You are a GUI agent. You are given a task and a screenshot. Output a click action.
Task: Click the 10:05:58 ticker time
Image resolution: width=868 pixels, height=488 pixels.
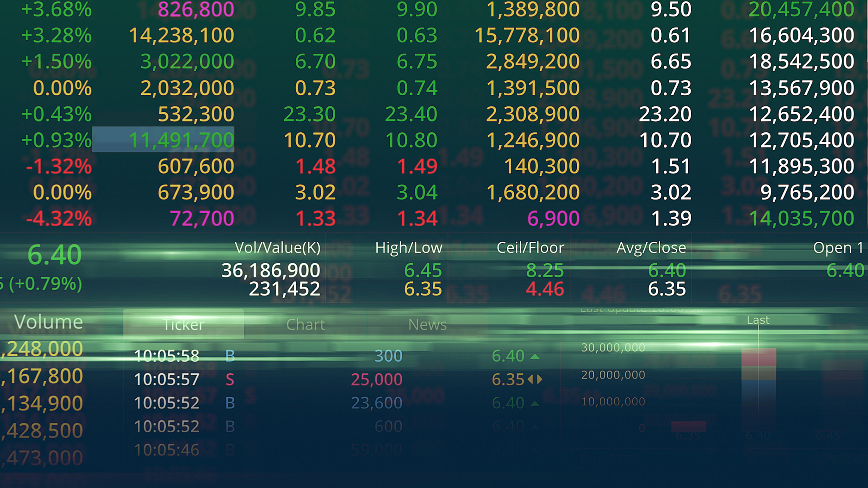point(167,356)
